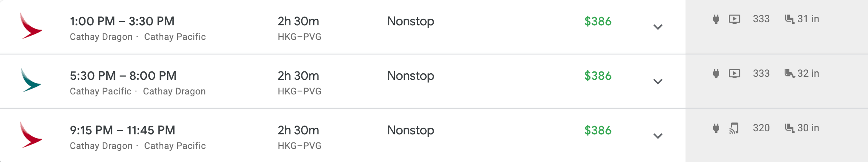Select the 1:00 PM – 3:30 PM flight

(122, 21)
